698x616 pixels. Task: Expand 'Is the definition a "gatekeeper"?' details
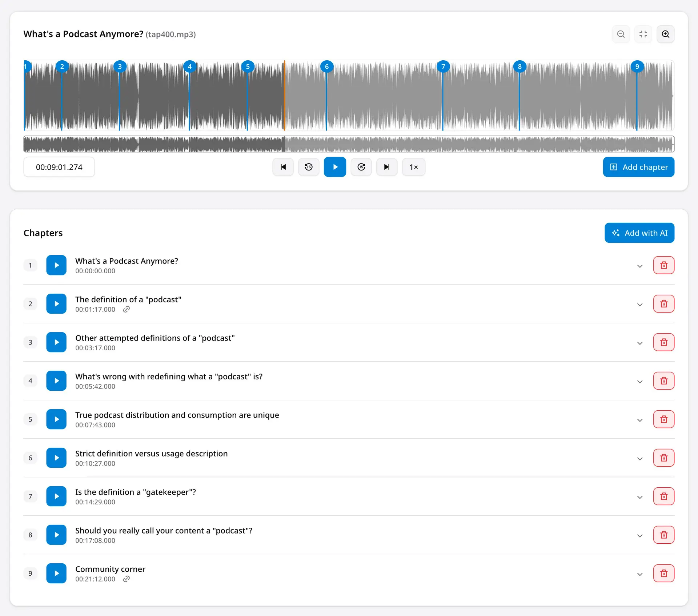click(x=640, y=497)
